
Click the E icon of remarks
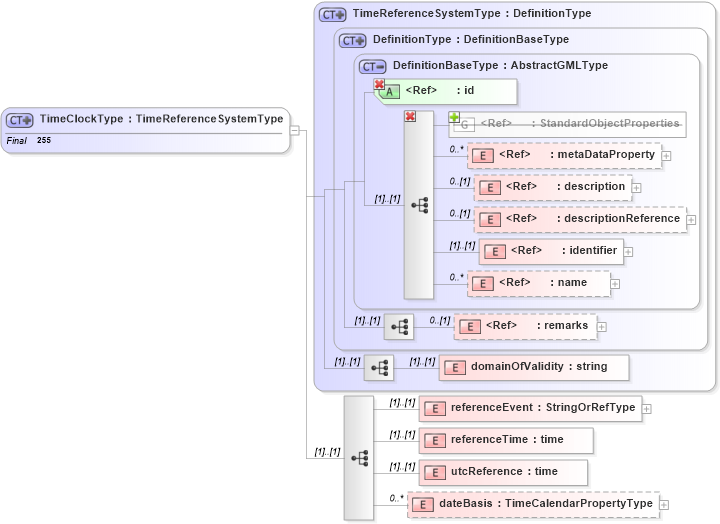point(469,327)
